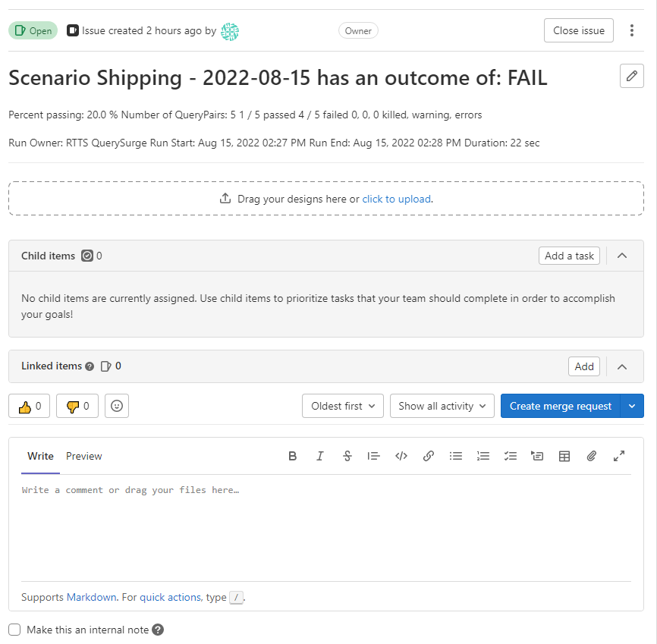Toggle strikethrough formatting in editor
The image size is (657, 644).
click(x=347, y=456)
